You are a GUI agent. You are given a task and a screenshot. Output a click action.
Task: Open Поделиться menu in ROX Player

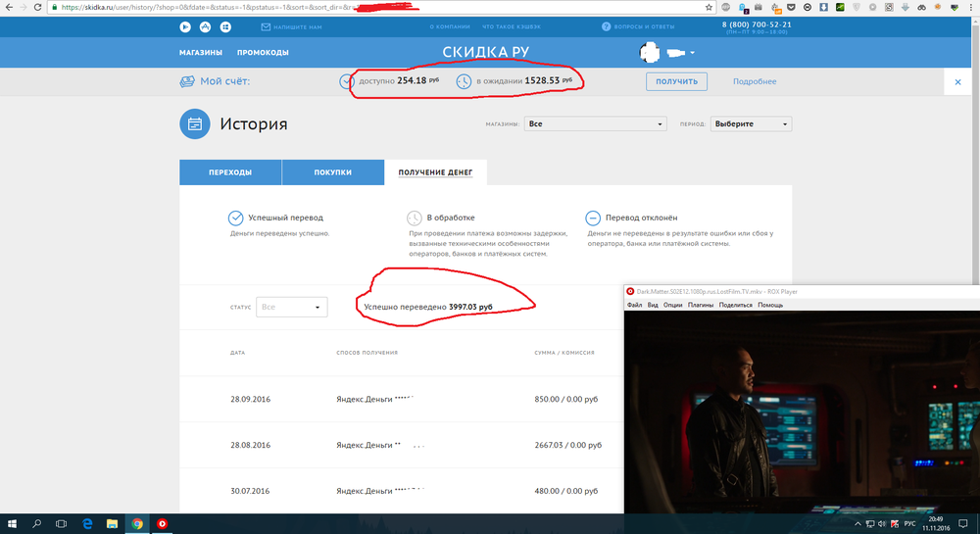(x=736, y=305)
